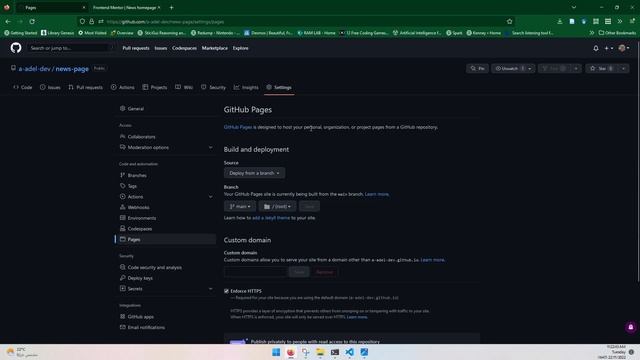Open the terminal icon on the taskbar
This screenshot has height=360, width=640.
tap(335, 352)
